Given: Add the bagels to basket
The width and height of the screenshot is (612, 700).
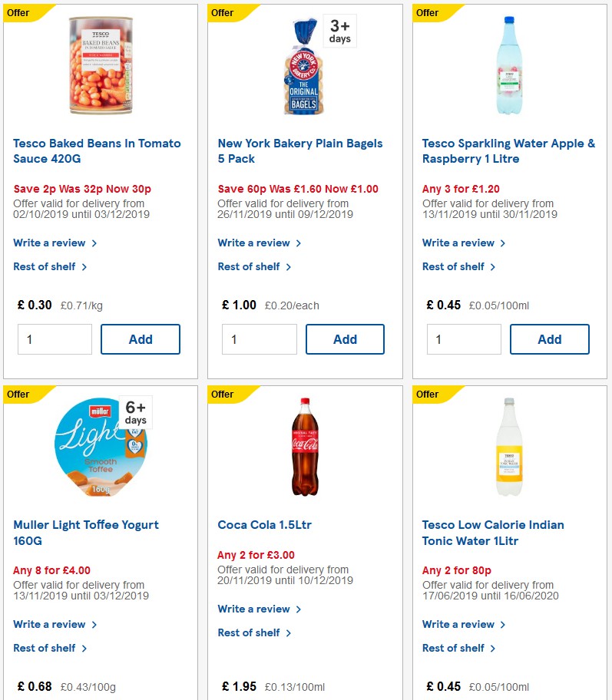Looking at the screenshot, I should [345, 338].
